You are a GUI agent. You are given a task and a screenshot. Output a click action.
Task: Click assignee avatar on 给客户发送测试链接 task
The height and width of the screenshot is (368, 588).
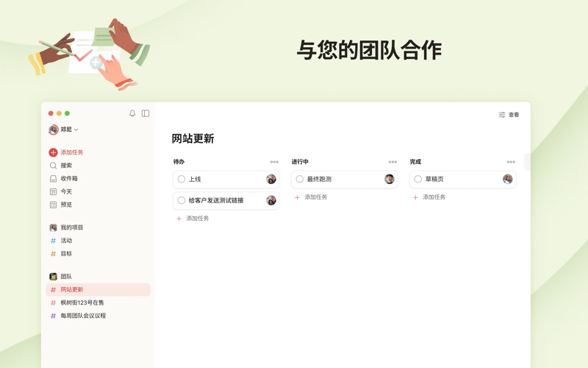[271, 200]
